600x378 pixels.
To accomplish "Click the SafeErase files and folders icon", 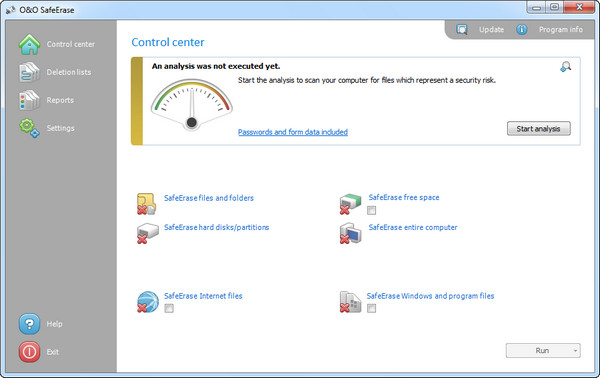I will (x=147, y=204).
